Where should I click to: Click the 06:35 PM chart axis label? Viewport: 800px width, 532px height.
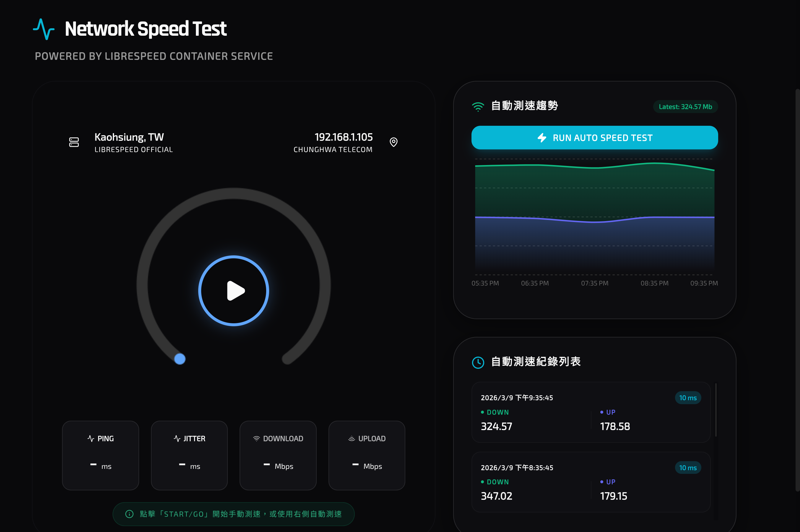(x=535, y=283)
